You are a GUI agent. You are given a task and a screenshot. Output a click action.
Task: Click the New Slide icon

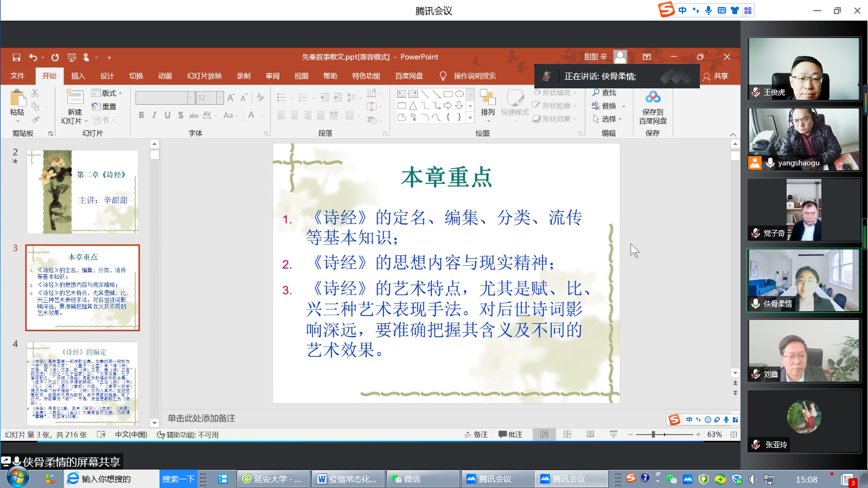click(x=74, y=97)
